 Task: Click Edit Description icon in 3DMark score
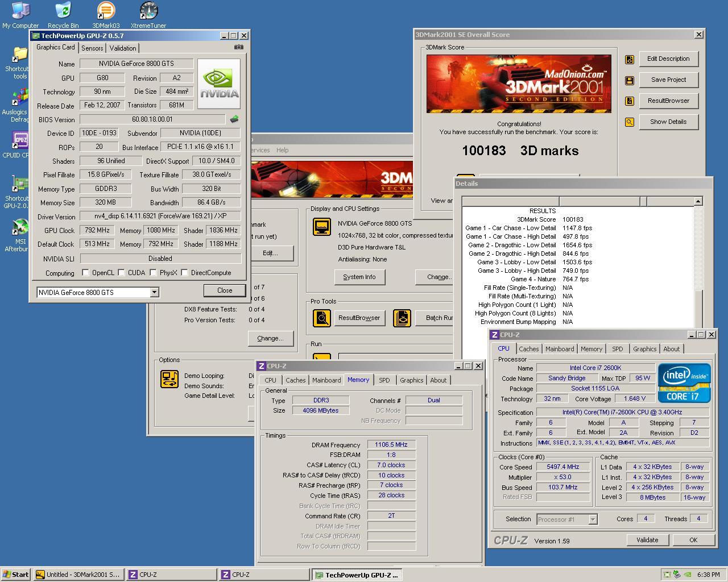pos(630,59)
